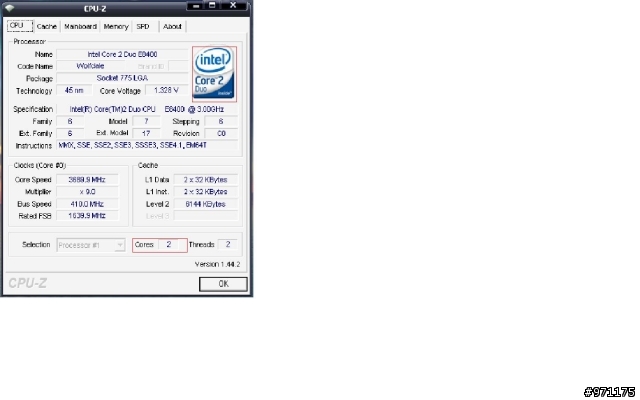Switch to the Cache tab

pyautogui.click(x=47, y=27)
